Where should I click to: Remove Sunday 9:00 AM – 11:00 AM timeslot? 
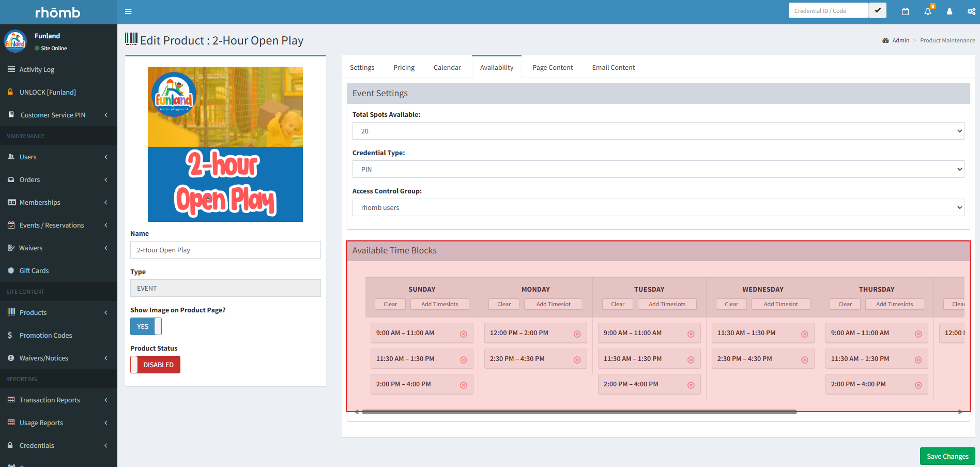[x=463, y=334]
